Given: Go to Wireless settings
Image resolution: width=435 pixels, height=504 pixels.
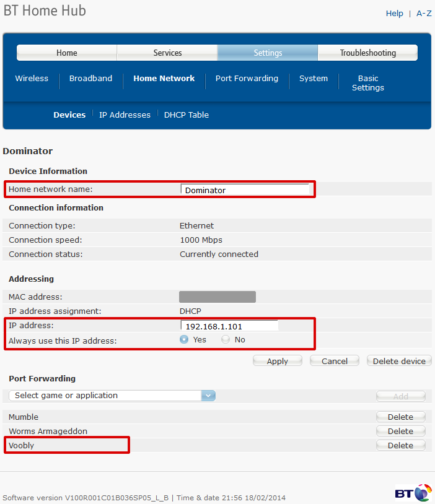Looking at the screenshot, I should click(x=32, y=79).
